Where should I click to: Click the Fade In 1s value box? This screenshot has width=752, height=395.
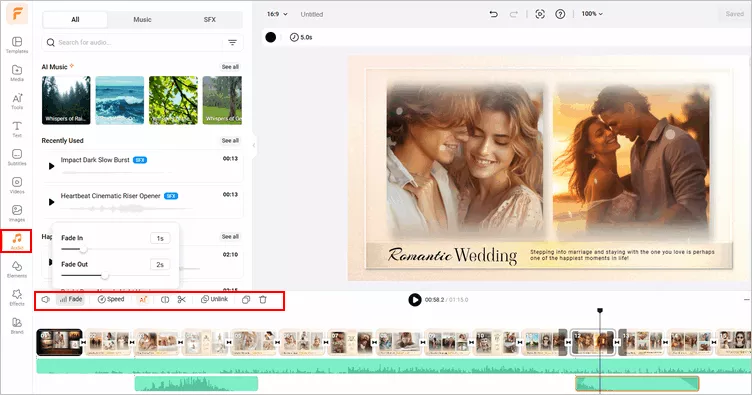click(x=160, y=238)
